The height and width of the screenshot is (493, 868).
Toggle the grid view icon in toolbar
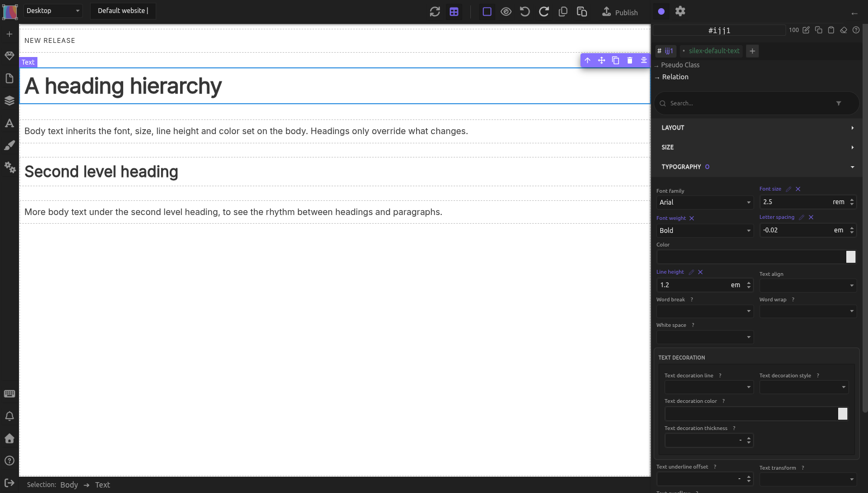tap(454, 11)
